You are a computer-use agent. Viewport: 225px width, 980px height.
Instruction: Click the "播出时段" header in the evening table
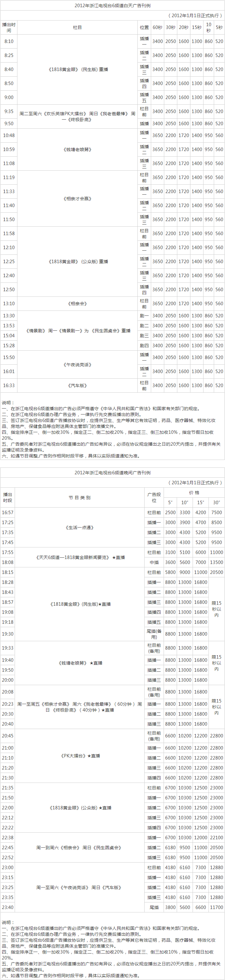pos(7,498)
